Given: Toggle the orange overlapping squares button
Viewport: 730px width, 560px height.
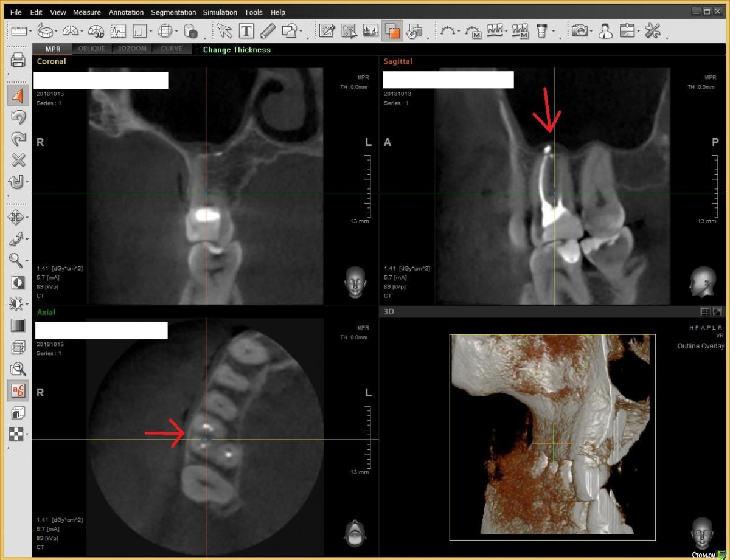Looking at the screenshot, I should point(392,31).
